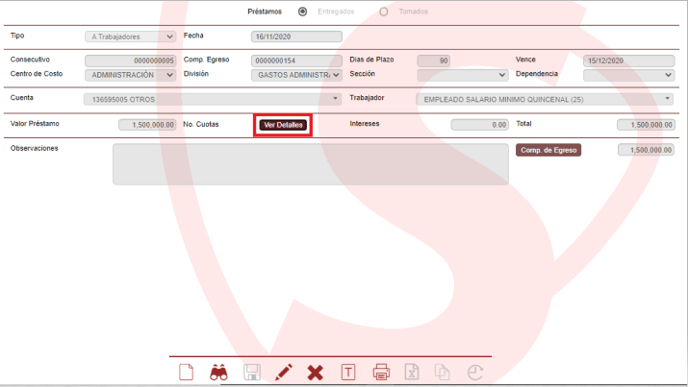Open history with the clock icon
The height and width of the screenshot is (387, 688).
(475, 373)
